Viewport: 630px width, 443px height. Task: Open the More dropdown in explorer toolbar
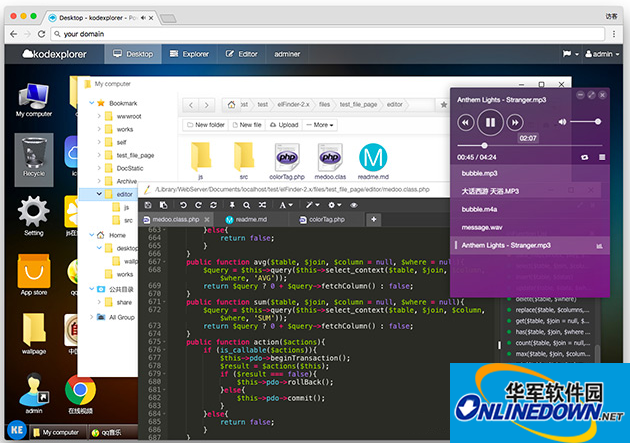tap(320, 125)
